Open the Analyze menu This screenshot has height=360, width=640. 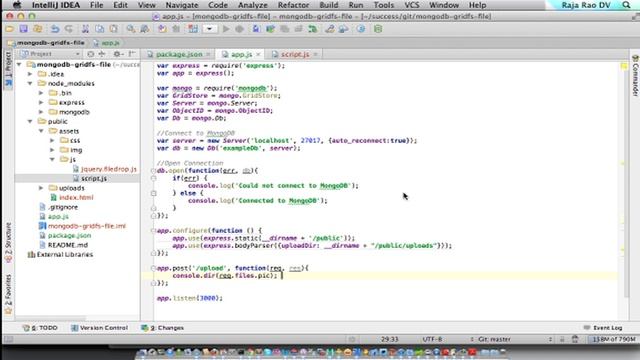coord(252,5)
